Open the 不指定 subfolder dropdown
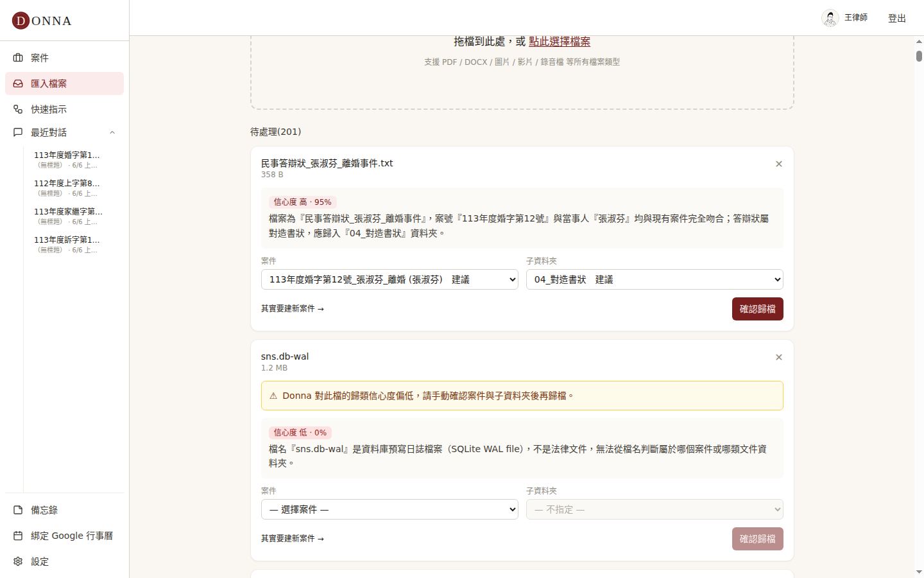Screen dimensions: 924x578 tap(654, 509)
